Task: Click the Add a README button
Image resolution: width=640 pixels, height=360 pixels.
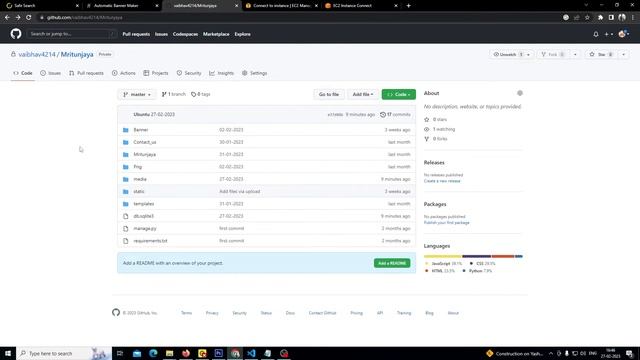Action: tap(392, 263)
